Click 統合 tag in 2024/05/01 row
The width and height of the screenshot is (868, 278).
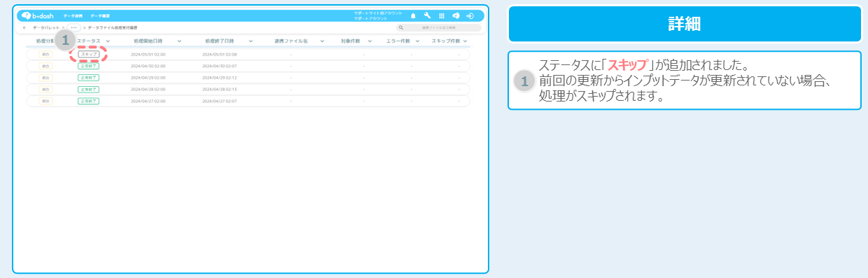tap(45, 54)
